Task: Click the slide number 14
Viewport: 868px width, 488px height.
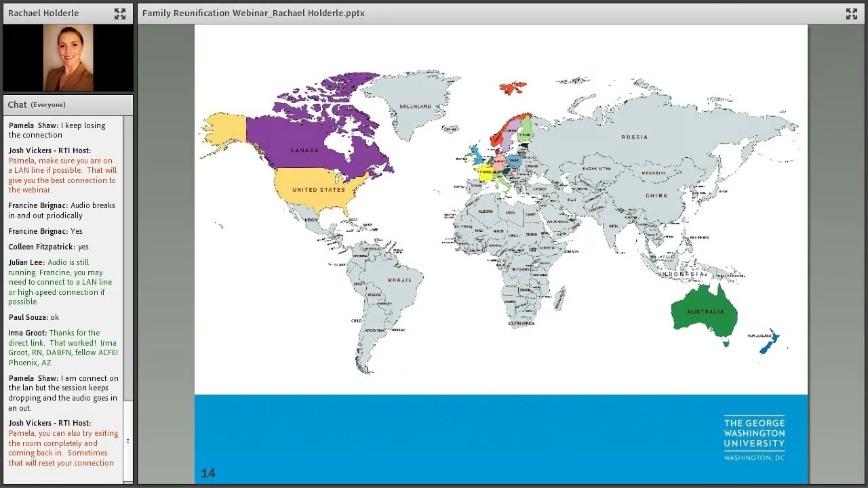Action: point(208,473)
